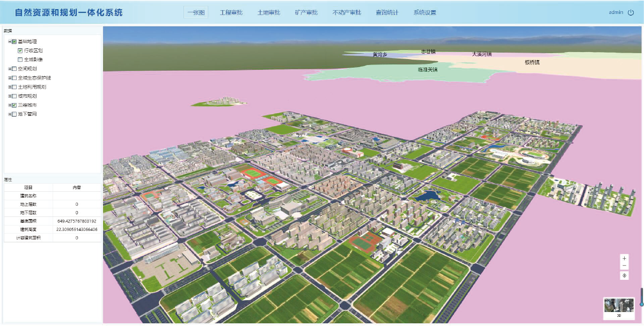Collapse the 基础地理 tree node
The width and height of the screenshot is (644, 326).
tap(9, 41)
